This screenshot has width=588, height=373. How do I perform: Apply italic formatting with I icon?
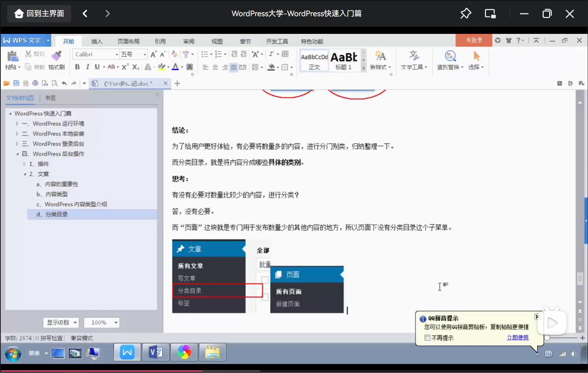[87, 67]
